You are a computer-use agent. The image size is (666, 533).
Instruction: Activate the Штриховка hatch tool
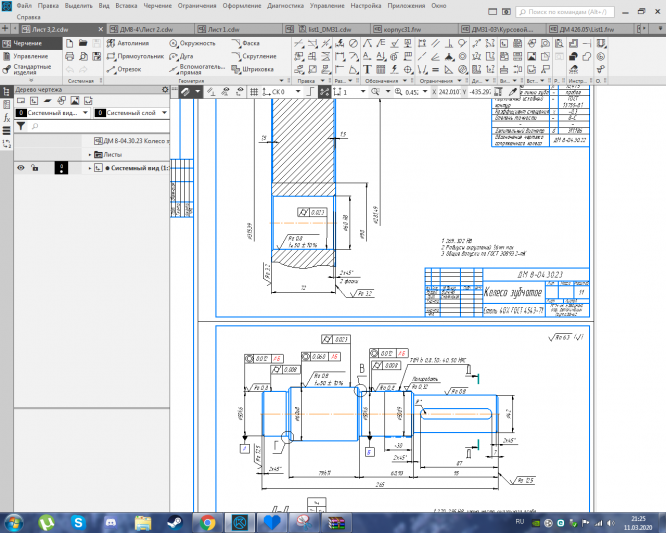(252, 70)
